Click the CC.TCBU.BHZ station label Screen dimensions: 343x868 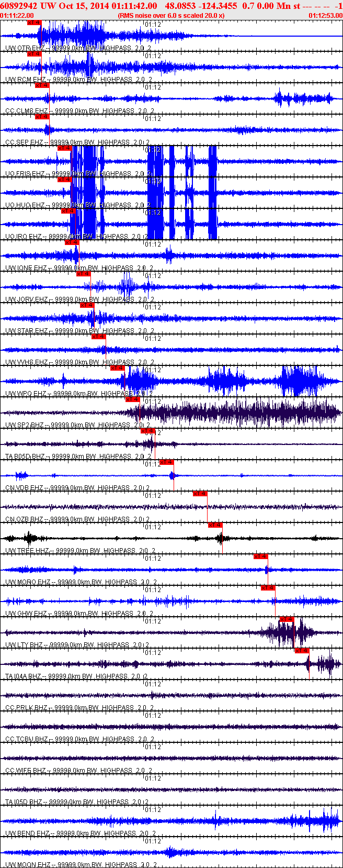click(x=26, y=739)
